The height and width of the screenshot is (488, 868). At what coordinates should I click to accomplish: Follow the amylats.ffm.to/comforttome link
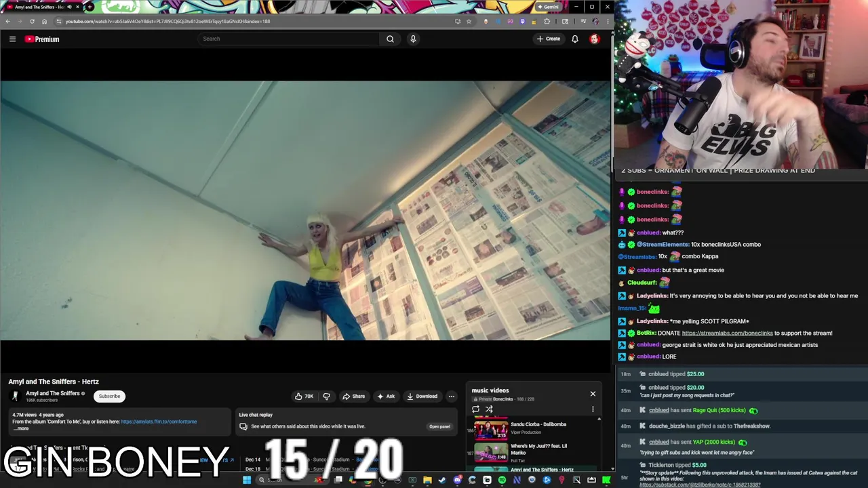pyautogui.click(x=159, y=422)
